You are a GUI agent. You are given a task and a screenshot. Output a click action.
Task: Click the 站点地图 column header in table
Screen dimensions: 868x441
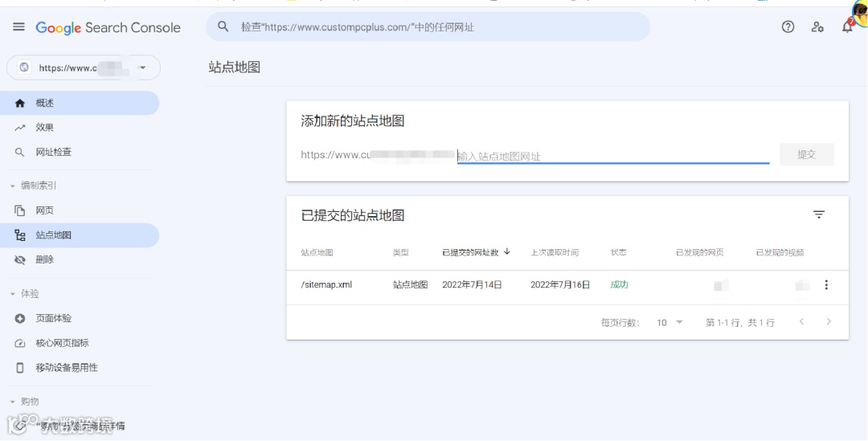click(317, 252)
